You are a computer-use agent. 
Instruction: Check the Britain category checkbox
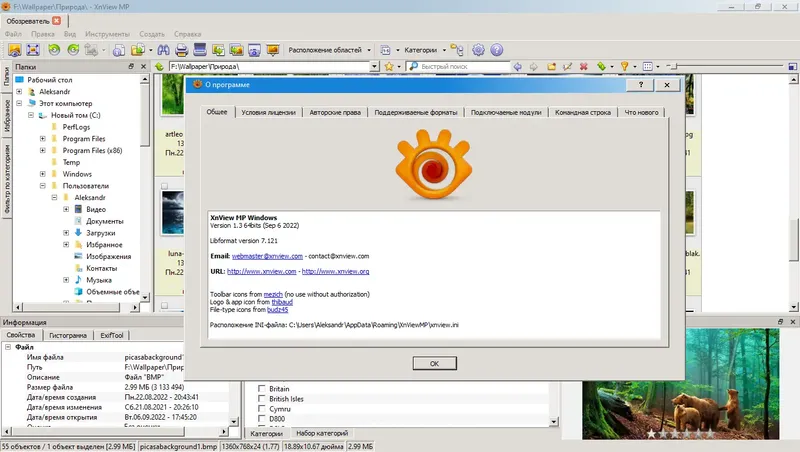262,389
